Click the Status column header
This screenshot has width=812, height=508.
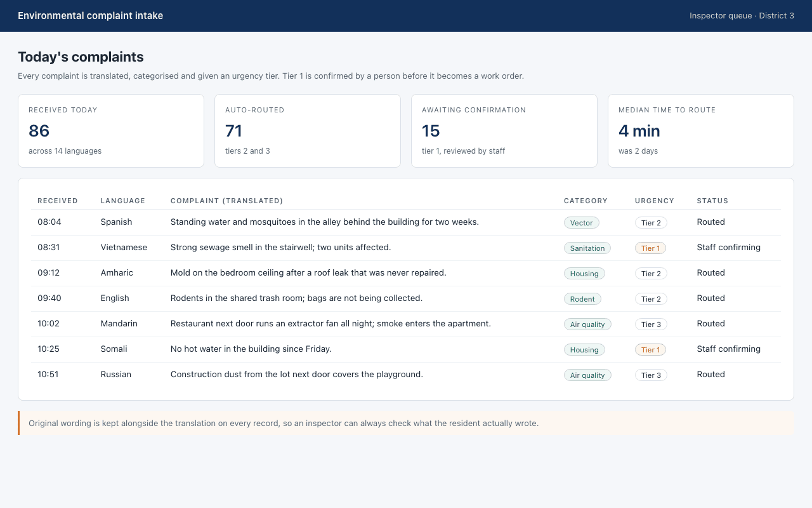pos(712,201)
